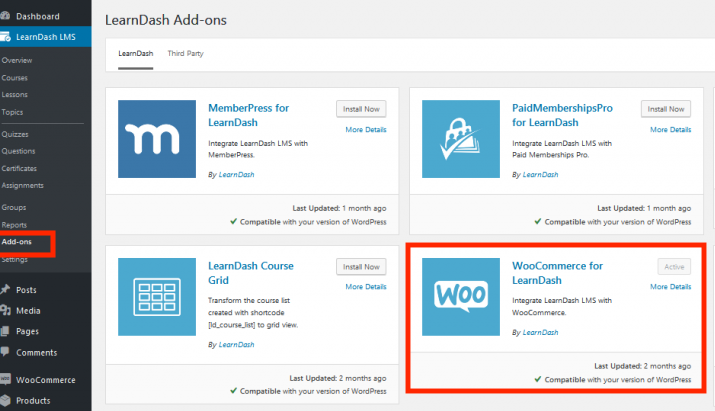The image size is (715, 411).
Task: Install LearnDash Course Grid now
Action: tap(361, 267)
